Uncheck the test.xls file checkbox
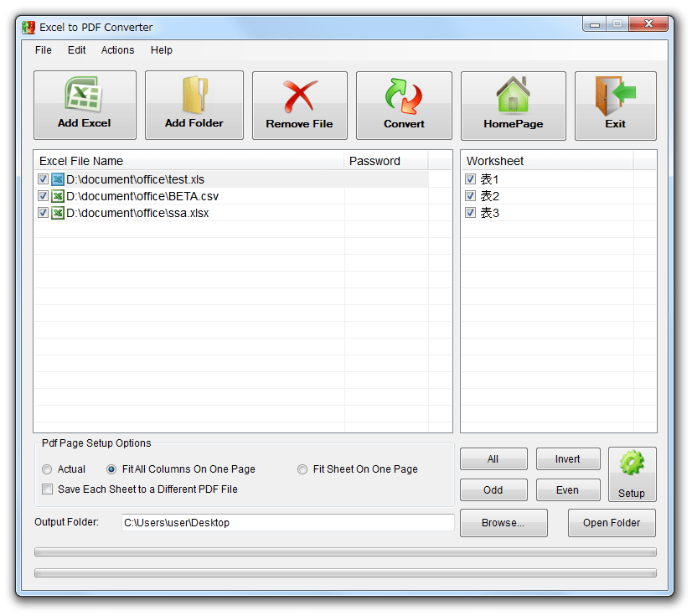Screen dimensions: 692x616 (x=43, y=179)
